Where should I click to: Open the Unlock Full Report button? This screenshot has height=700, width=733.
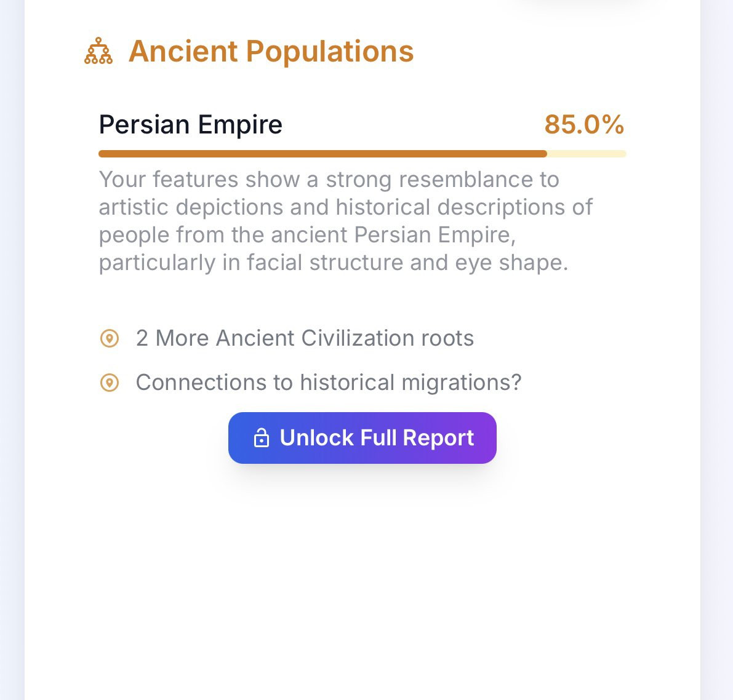(362, 438)
